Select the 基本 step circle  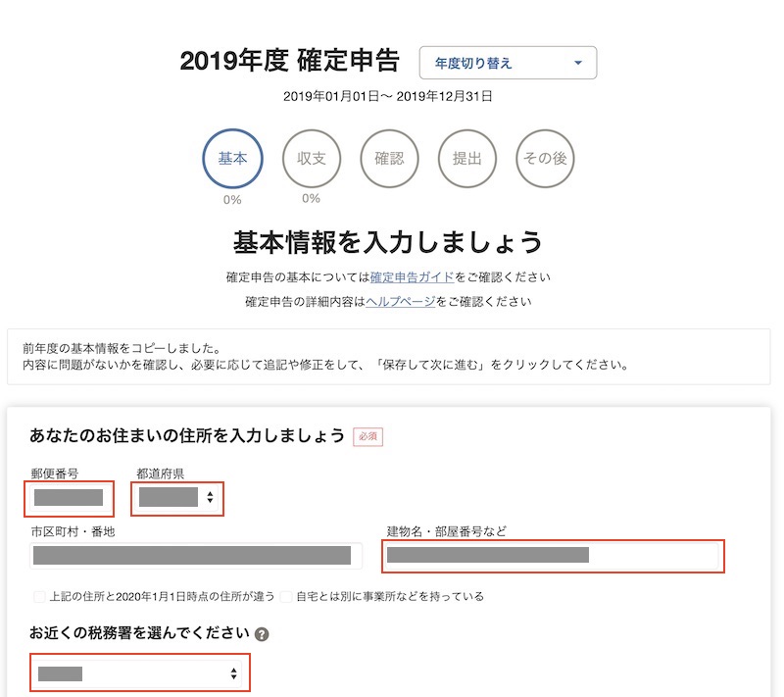[232, 159]
